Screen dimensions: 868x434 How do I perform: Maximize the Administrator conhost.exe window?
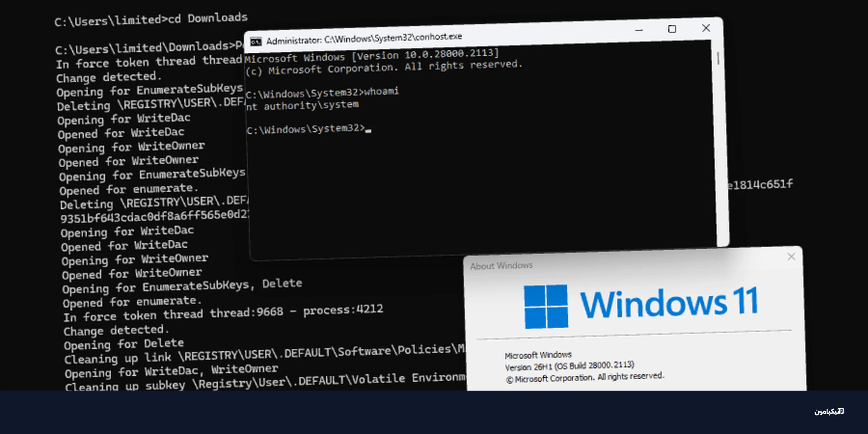point(672,29)
